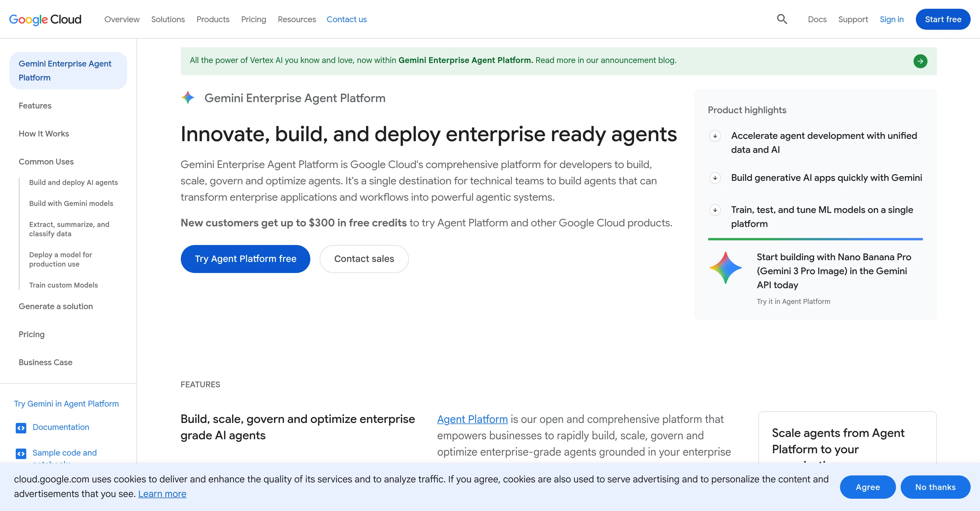Click Accelerate agent development highlight text
Viewport: 980px width, 511px height.
[824, 143]
